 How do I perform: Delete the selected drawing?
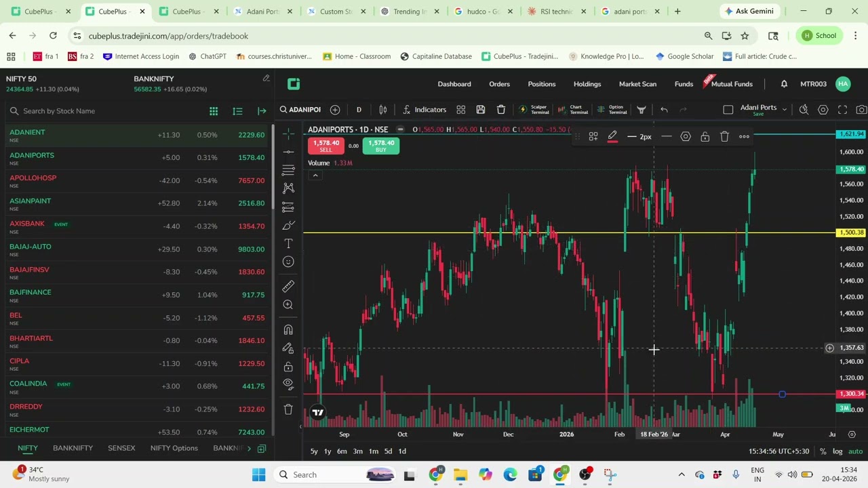(x=724, y=137)
